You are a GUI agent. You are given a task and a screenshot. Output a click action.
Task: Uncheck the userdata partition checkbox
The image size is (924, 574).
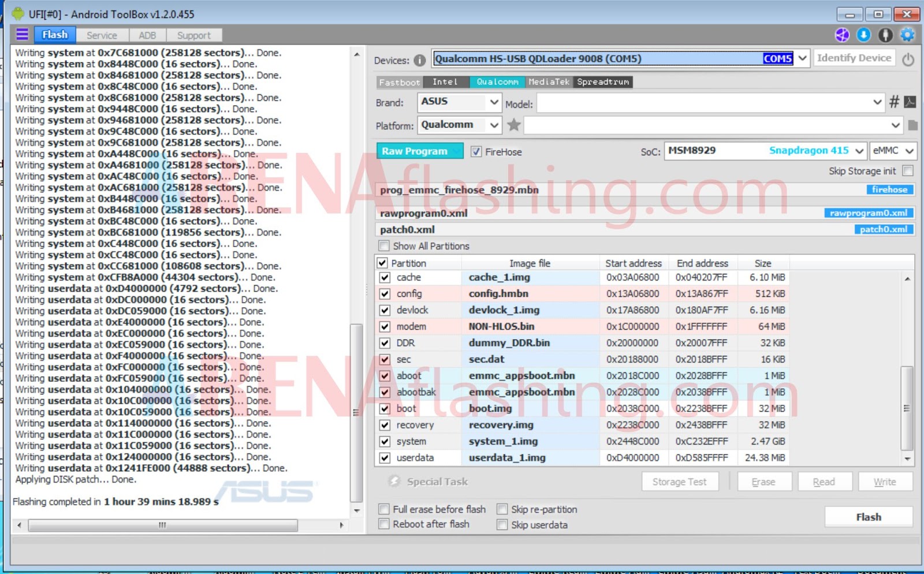[x=385, y=458]
